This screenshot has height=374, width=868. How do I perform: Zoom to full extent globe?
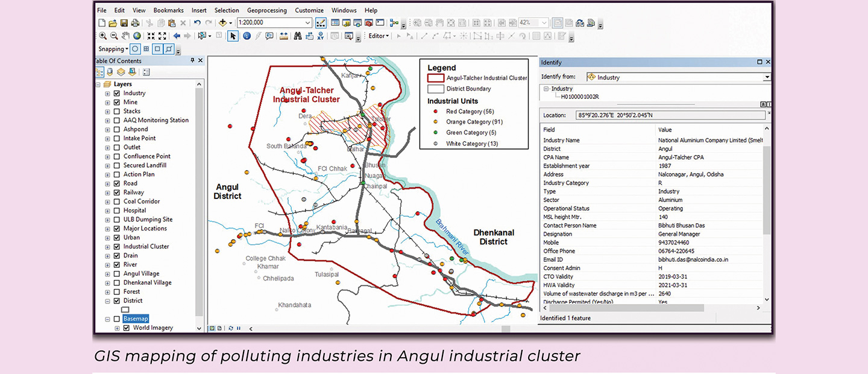coord(137,36)
